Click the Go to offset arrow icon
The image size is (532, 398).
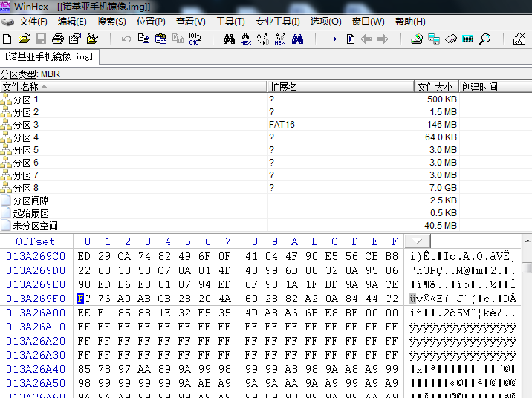tap(331, 39)
